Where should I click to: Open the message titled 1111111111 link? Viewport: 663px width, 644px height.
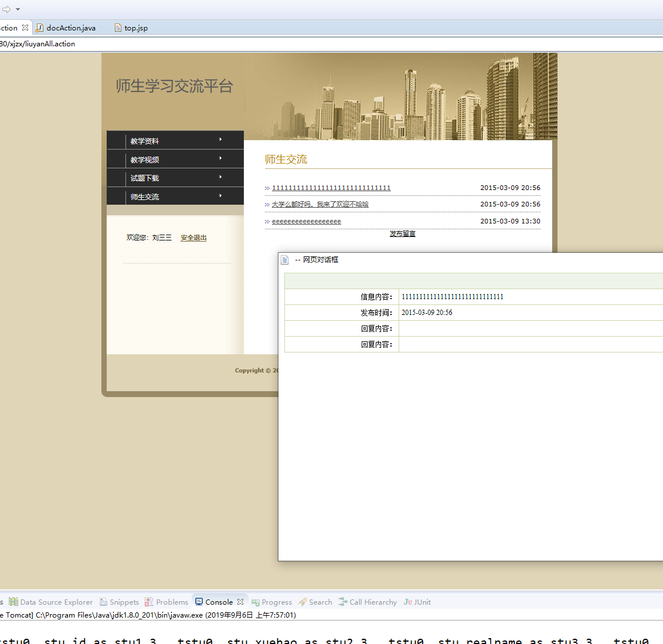[x=331, y=188]
